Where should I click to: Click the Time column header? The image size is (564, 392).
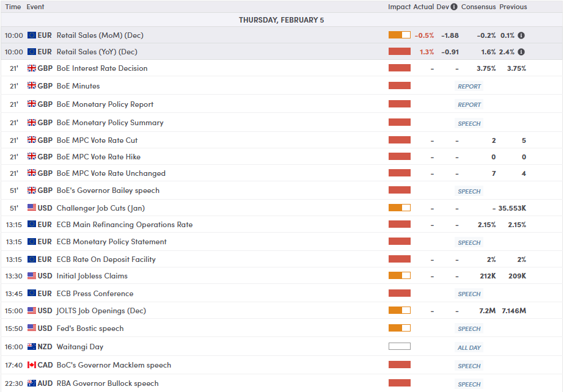[13, 7]
